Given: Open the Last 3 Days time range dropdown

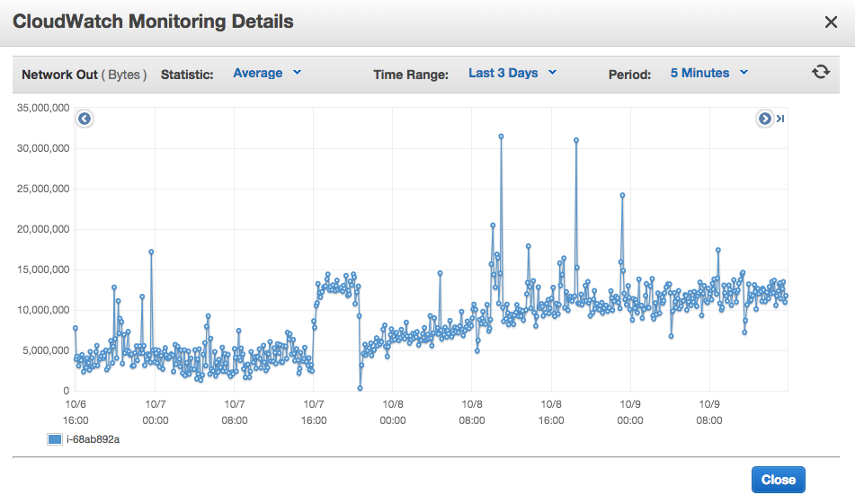Looking at the screenshot, I should tap(512, 73).
